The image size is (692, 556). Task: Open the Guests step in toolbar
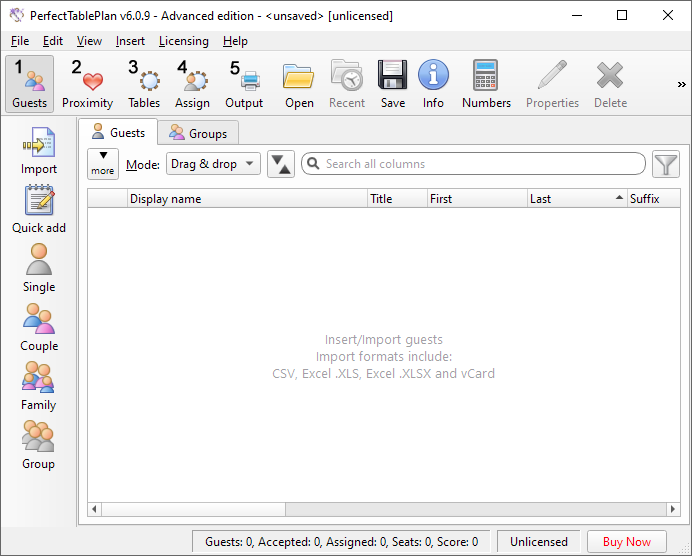[x=30, y=84]
